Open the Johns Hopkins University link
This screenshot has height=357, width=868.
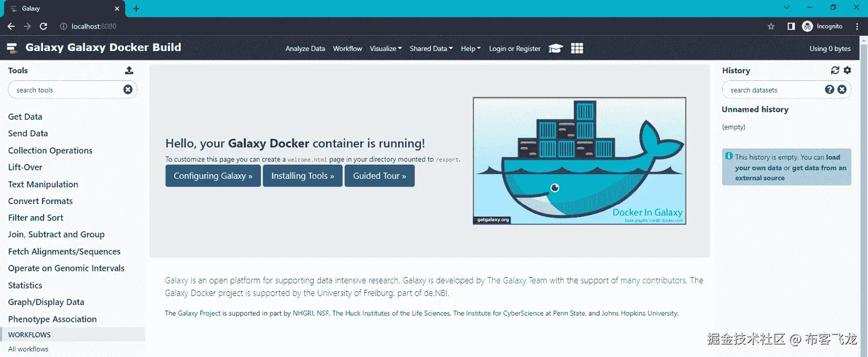coord(640,313)
